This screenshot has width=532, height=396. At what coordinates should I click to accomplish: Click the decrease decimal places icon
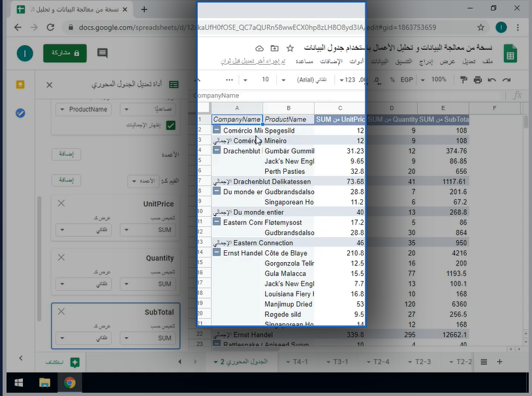point(377,80)
